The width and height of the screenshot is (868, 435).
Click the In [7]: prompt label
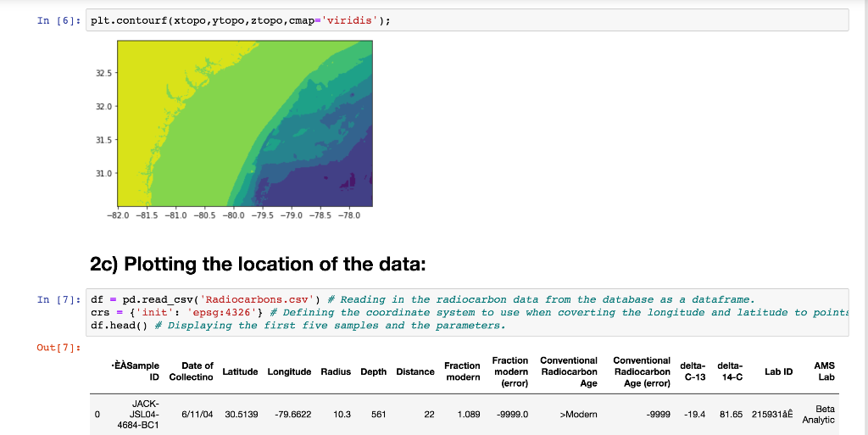(x=59, y=299)
